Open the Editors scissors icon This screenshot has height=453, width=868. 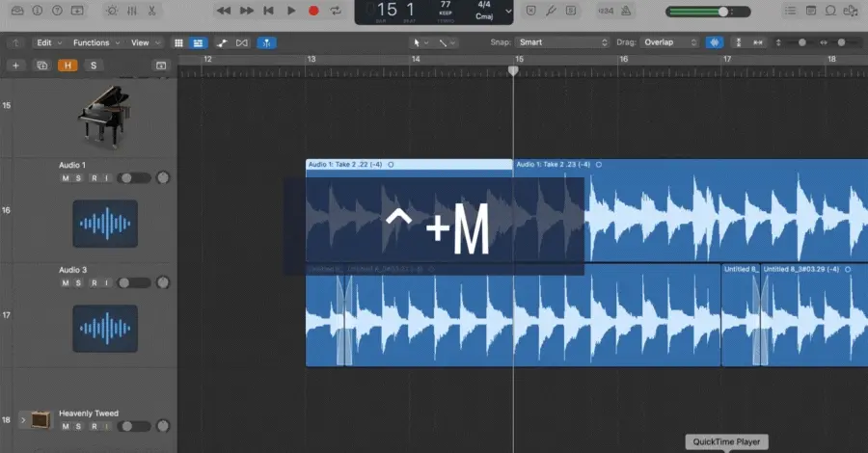click(x=151, y=11)
